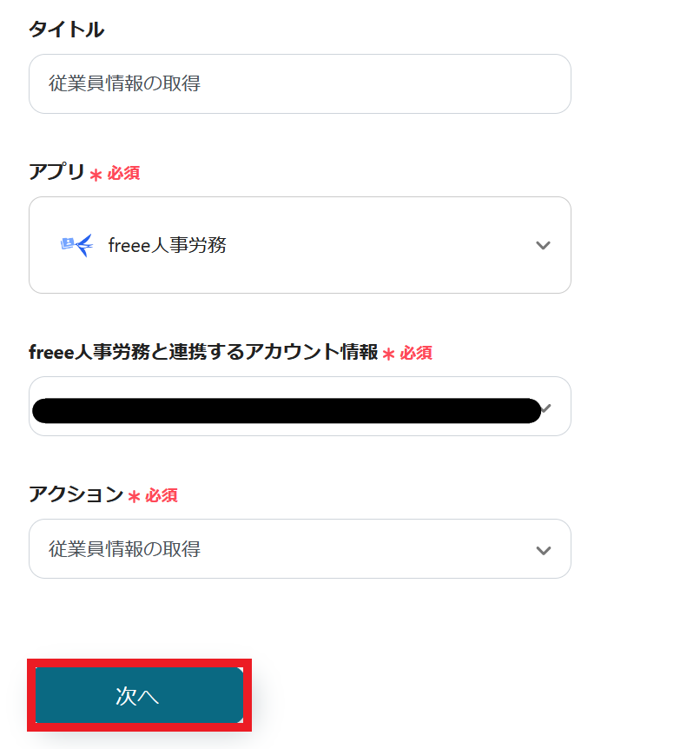Image resolution: width=700 pixels, height=749 pixels.
Task: Click the red asterisk beside アカウント情報 label
Action: click(388, 354)
